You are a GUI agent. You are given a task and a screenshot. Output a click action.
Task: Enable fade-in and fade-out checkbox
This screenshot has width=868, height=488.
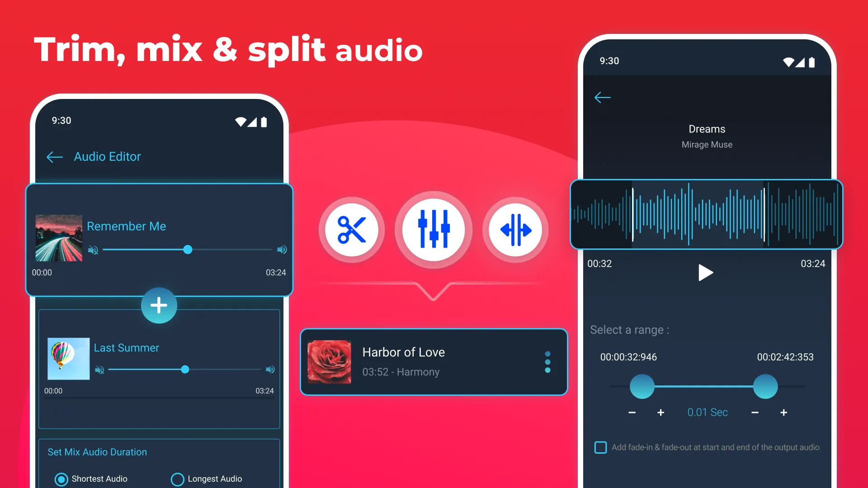click(601, 447)
